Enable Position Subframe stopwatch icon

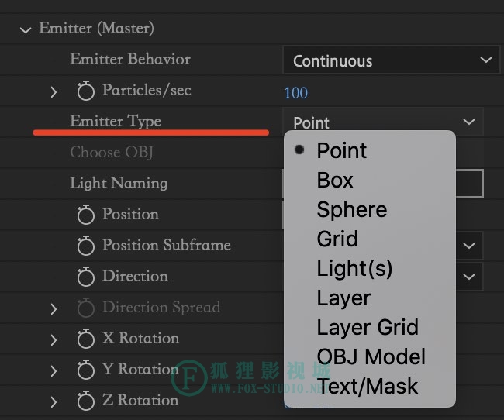click(86, 246)
